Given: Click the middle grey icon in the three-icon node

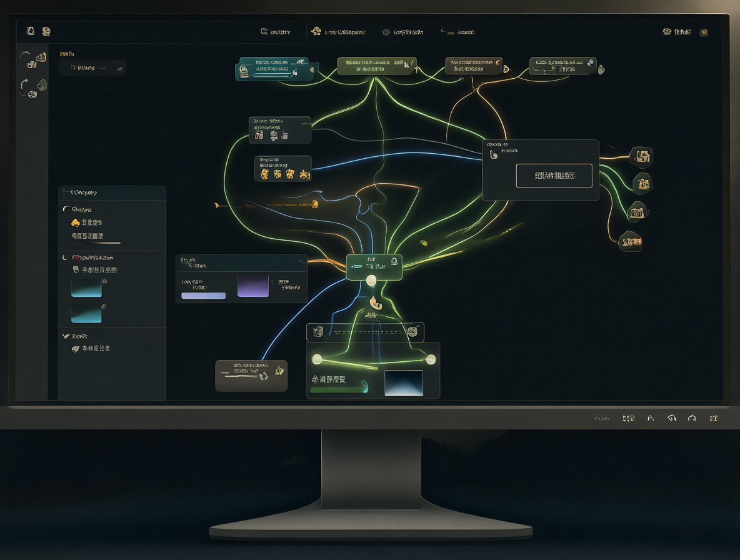Looking at the screenshot, I should [273, 136].
